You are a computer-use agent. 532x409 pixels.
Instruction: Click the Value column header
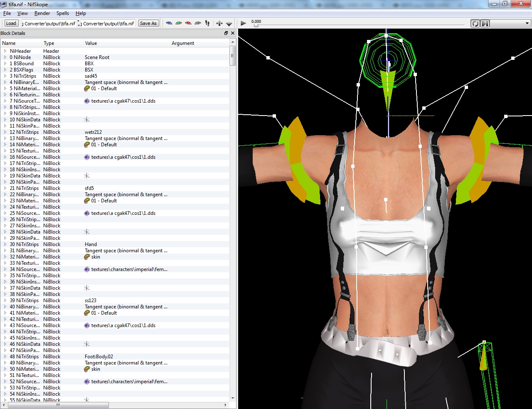click(x=127, y=43)
